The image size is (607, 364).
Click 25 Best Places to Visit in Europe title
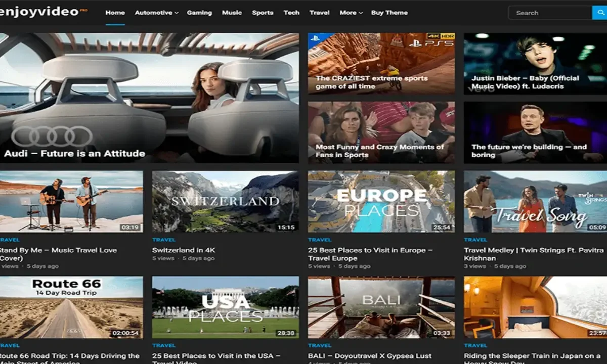(370, 254)
